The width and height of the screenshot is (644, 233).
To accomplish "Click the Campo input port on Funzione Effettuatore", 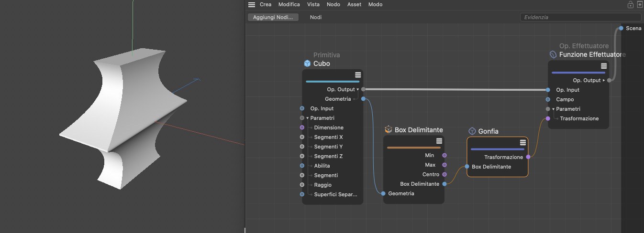I will click(x=548, y=100).
